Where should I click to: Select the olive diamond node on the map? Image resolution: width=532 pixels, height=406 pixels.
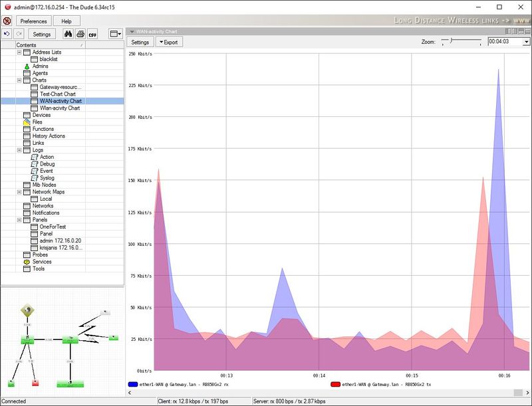27,310
